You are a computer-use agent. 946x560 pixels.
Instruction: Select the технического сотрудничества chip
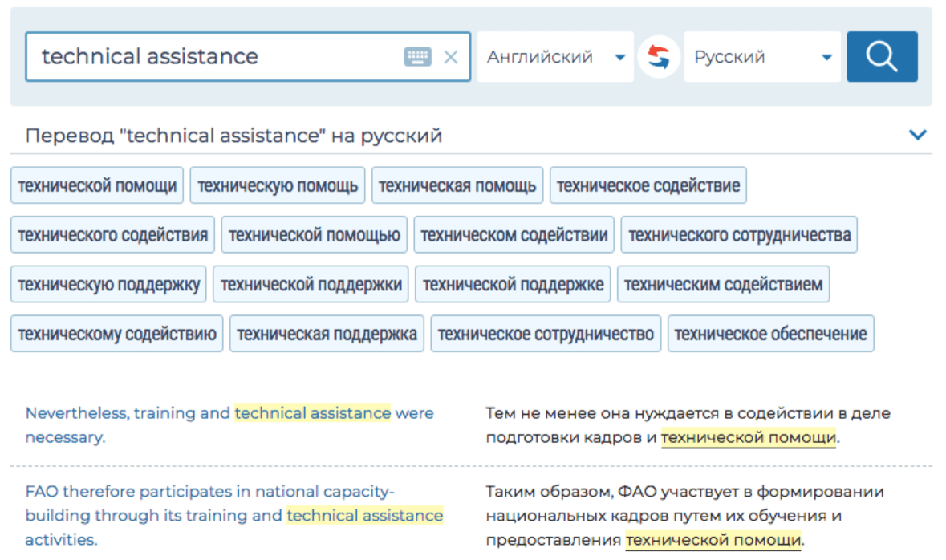tap(739, 235)
